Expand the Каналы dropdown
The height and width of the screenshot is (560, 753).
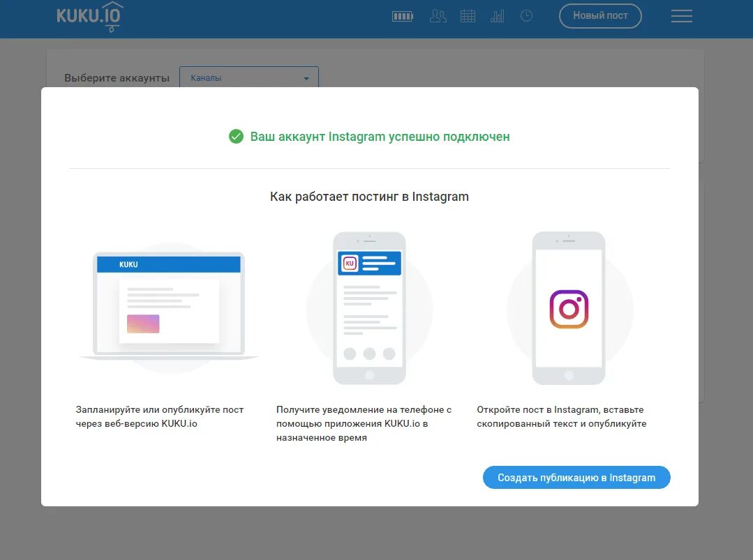coord(248,77)
